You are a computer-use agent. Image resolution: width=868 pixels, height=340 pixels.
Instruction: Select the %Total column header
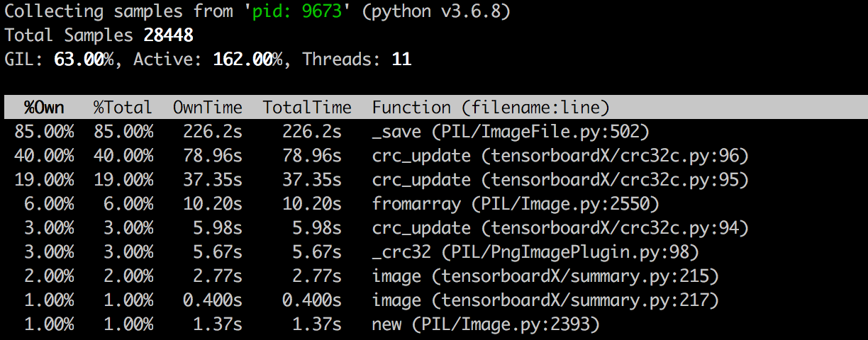123,108
